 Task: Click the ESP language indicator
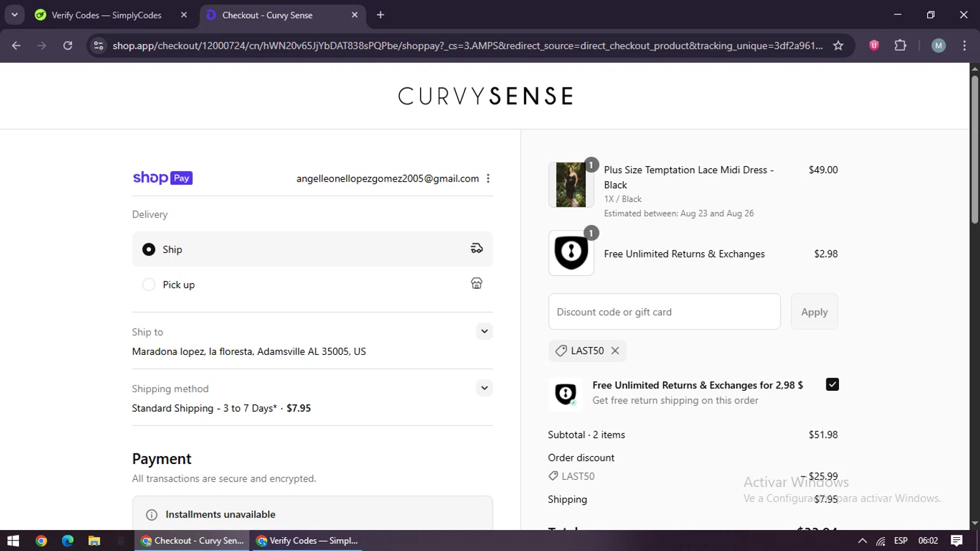901,541
